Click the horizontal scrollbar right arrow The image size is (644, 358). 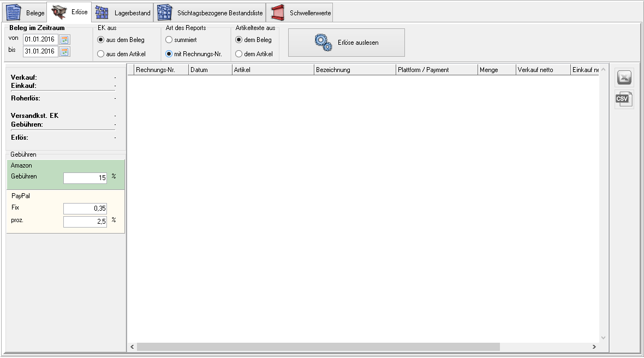click(594, 347)
